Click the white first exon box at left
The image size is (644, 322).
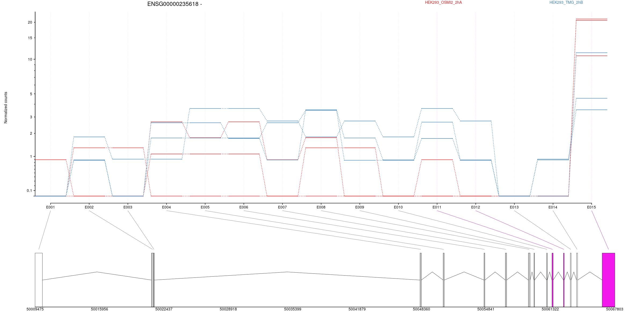(39, 280)
